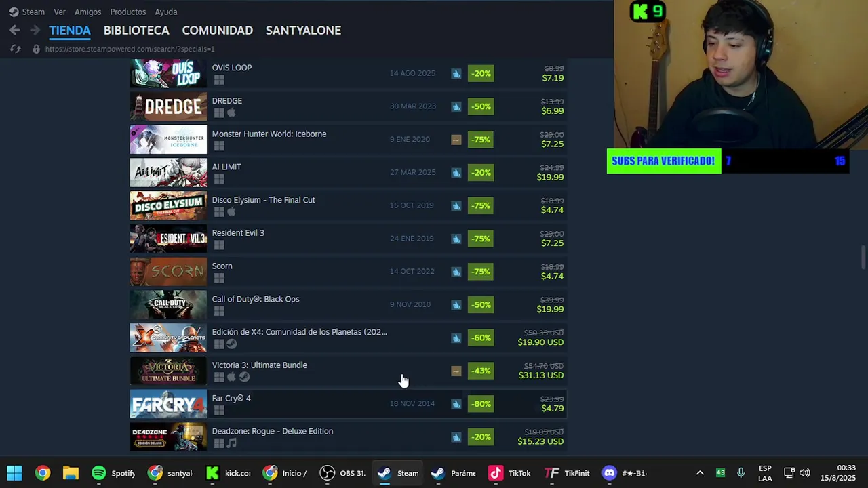Reload the store page with refresh icon
868x488 pixels.
[x=15, y=49]
